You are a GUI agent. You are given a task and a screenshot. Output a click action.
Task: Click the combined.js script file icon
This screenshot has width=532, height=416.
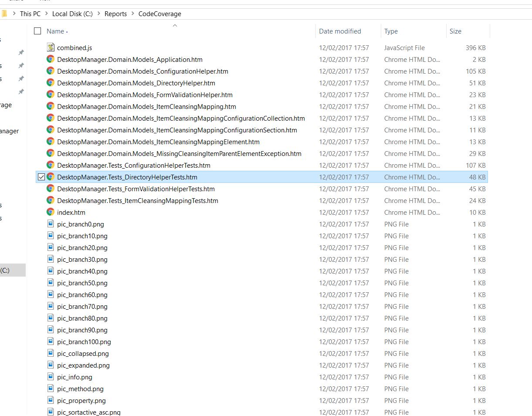51,47
